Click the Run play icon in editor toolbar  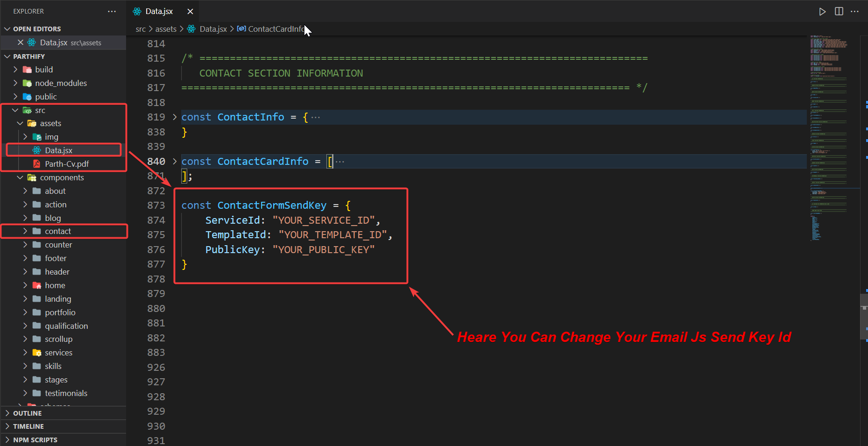click(822, 12)
